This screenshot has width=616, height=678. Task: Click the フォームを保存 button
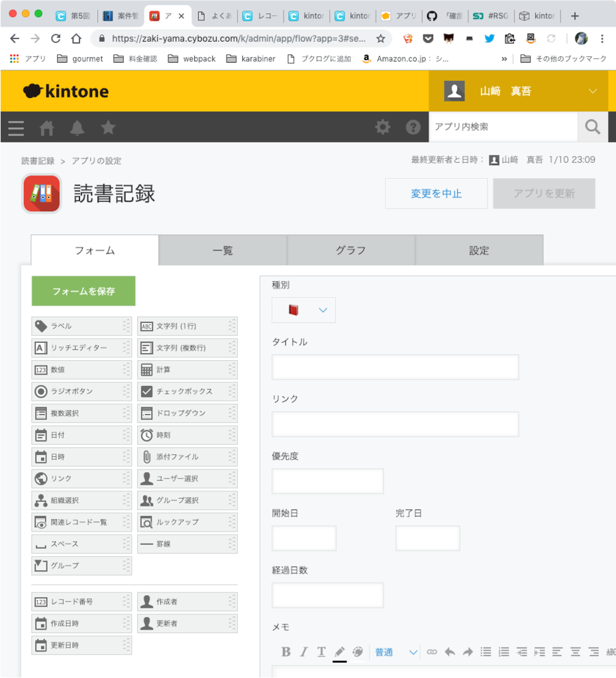[83, 291]
